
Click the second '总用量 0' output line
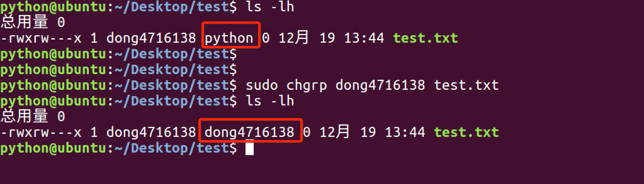[x=33, y=116]
